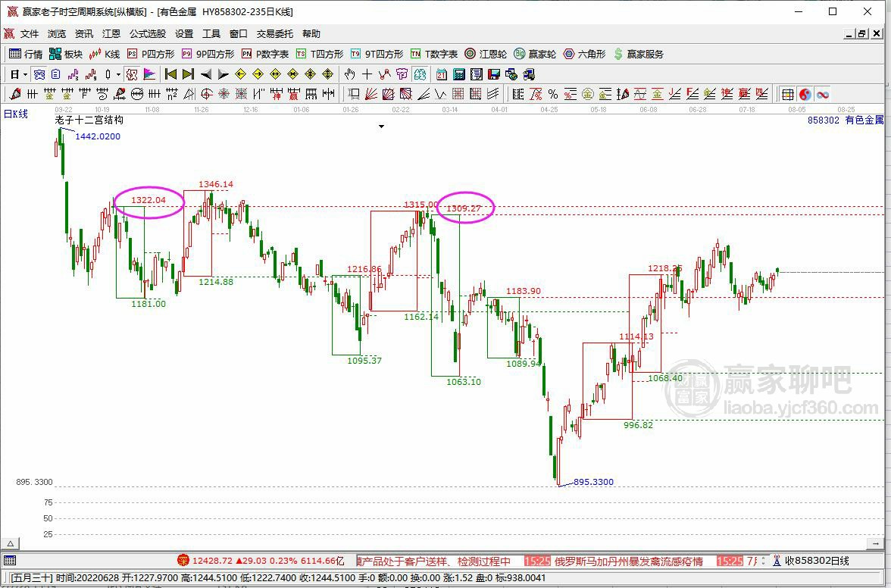This screenshot has height=588, width=891.
Task: Toggle the colored grid icon
Action: tap(788, 94)
